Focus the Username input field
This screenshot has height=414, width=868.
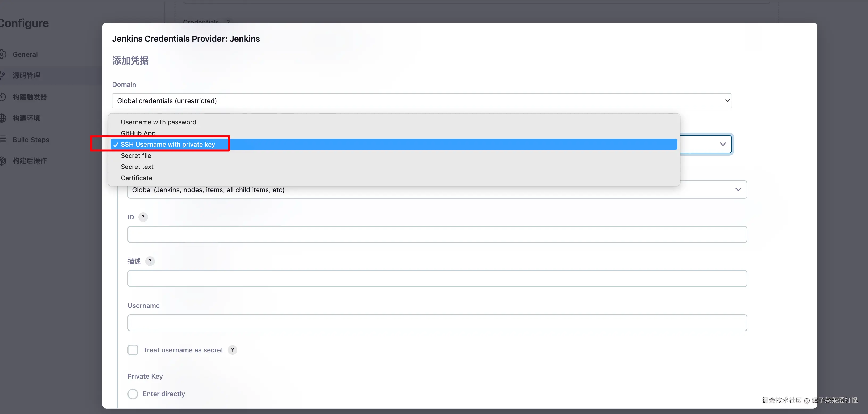pyautogui.click(x=437, y=323)
